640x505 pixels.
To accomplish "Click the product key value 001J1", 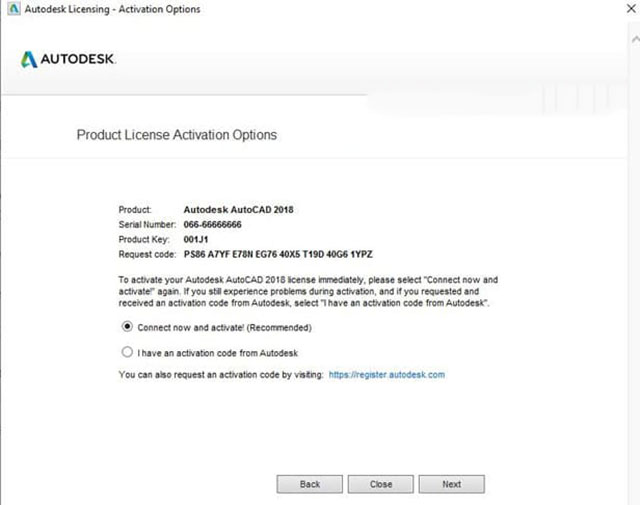I will [x=197, y=239].
